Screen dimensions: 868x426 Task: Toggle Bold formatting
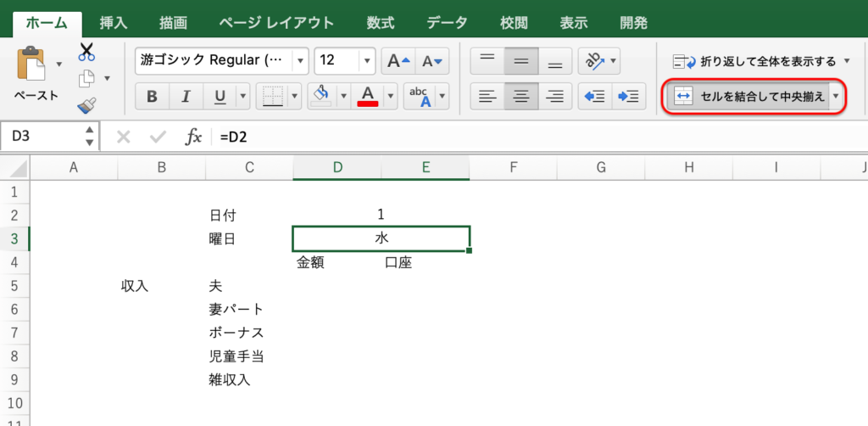[x=152, y=96]
